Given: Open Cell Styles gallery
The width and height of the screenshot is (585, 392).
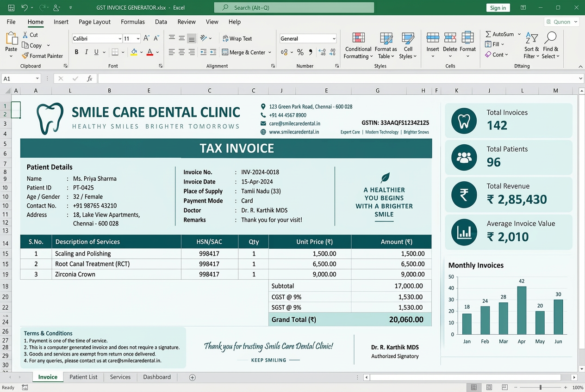Looking at the screenshot, I should [408, 45].
